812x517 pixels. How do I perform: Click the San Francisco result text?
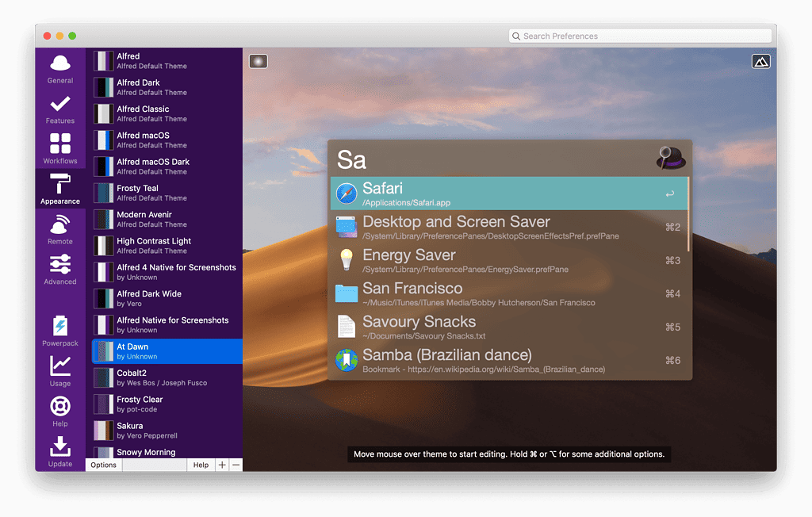(x=412, y=288)
